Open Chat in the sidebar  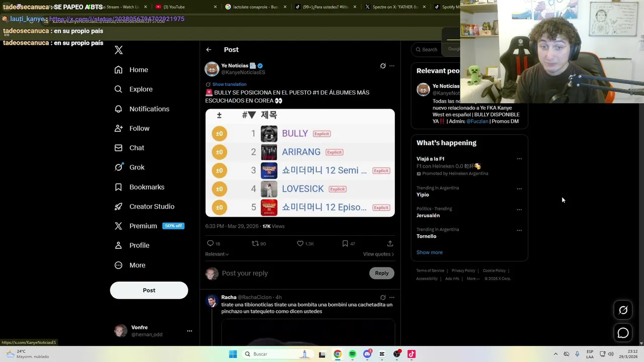coord(129,148)
